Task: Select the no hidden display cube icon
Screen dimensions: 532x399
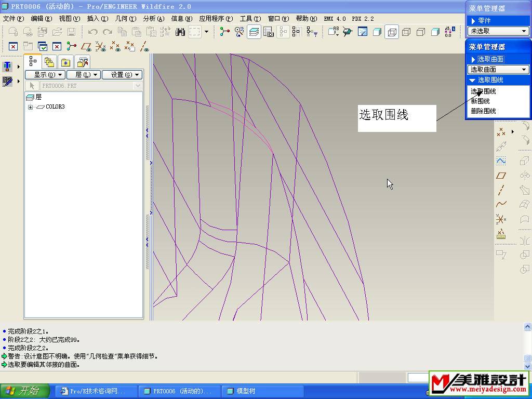Action: click(x=421, y=32)
